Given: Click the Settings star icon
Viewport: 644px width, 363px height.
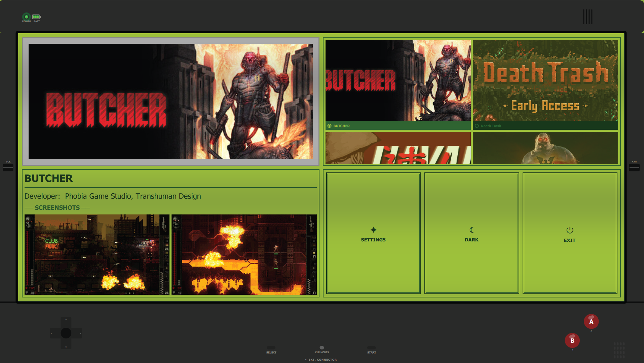Looking at the screenshot, I should coord(373,230).
